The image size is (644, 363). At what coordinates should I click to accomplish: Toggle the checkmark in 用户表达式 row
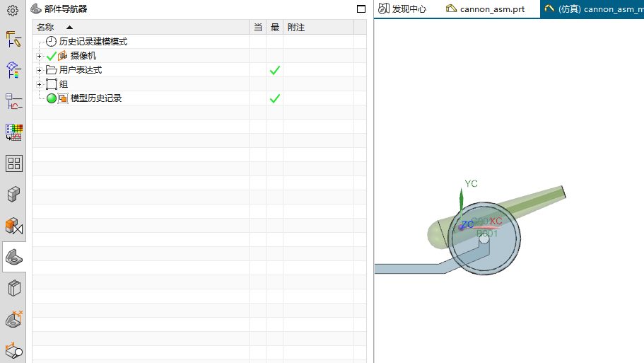(275, 70)
